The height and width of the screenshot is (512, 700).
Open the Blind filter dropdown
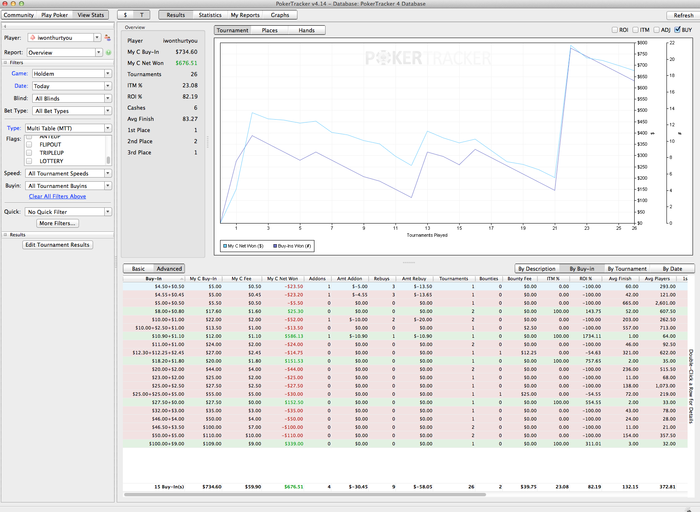tap(108, 98)
